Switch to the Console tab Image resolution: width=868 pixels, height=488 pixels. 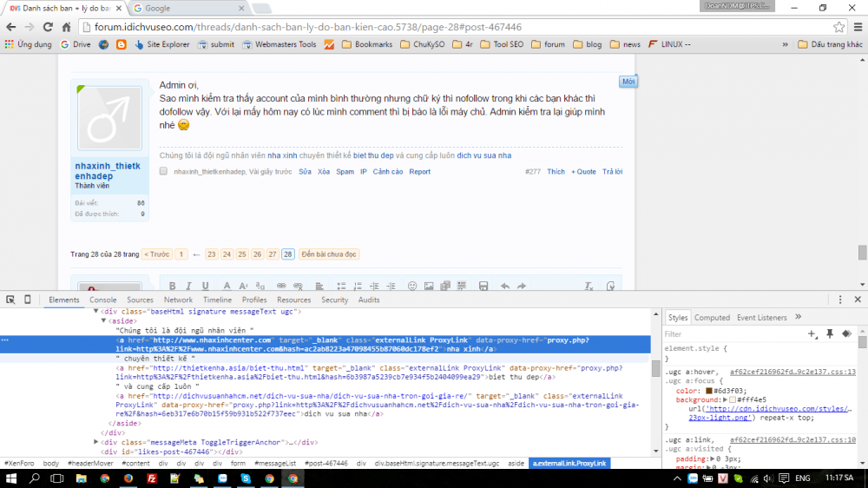103,300
